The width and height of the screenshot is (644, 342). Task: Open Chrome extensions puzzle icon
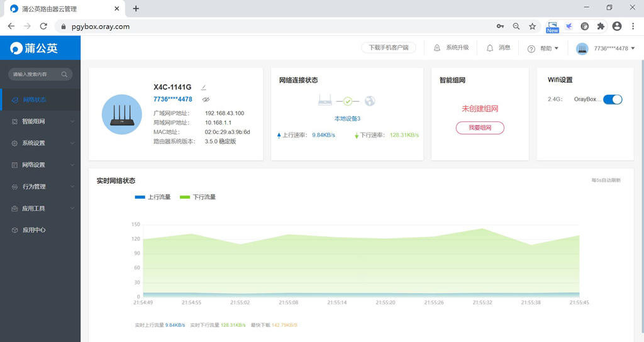coord(601,26)
